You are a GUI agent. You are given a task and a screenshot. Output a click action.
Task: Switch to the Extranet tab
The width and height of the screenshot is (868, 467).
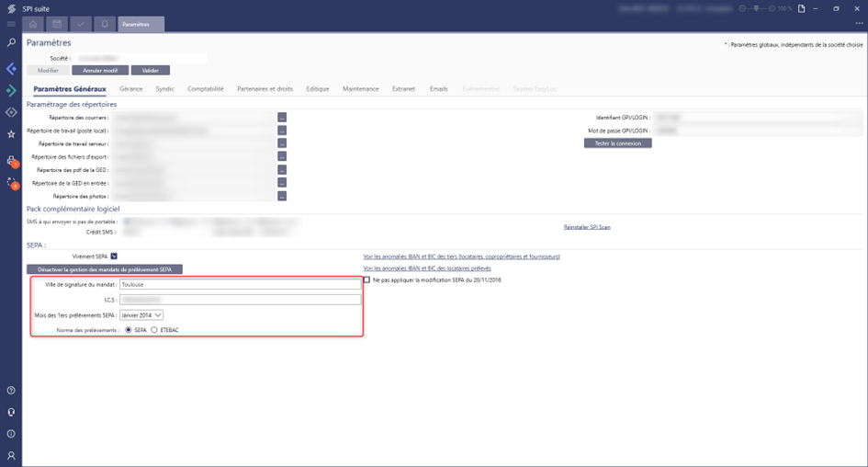403,88
